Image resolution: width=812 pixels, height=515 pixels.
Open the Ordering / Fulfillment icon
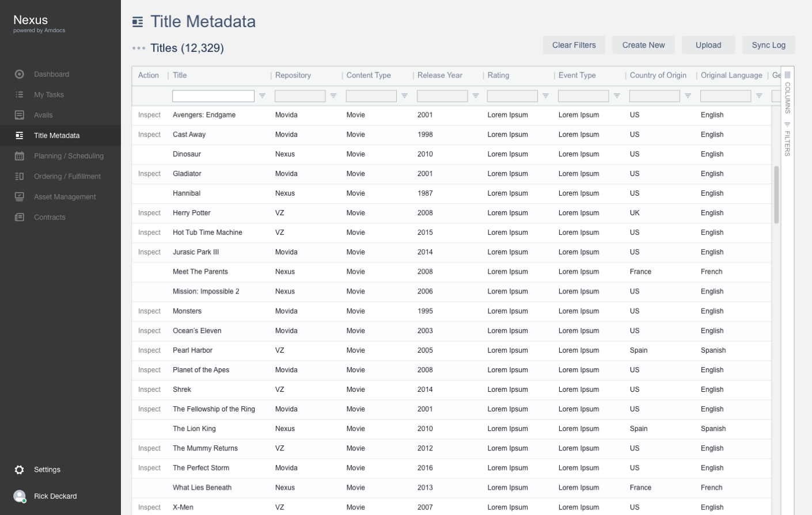tap(20, 177)
